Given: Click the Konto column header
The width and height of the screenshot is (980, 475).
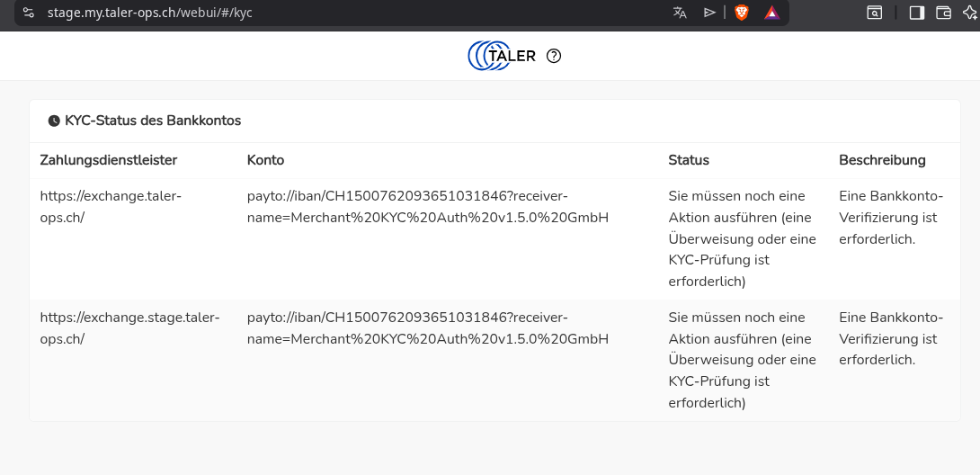Looking at the screenshot, I should pos(265,160).
